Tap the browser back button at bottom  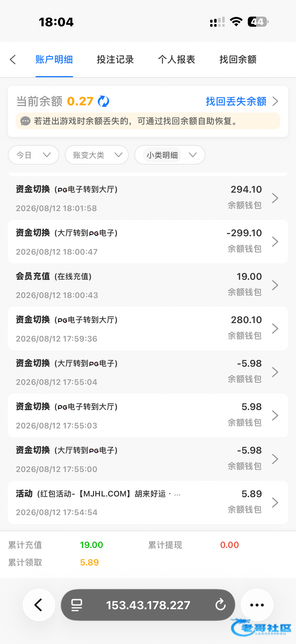(x=39, y=605)
